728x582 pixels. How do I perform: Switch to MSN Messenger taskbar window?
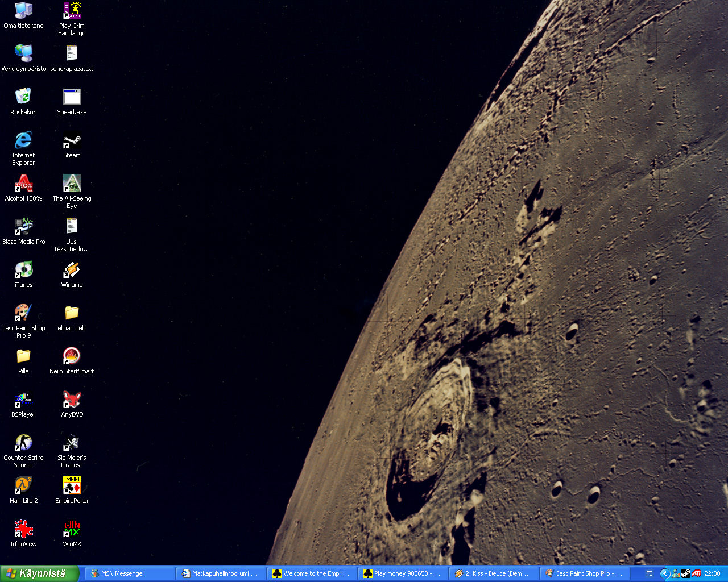point(130,573)
